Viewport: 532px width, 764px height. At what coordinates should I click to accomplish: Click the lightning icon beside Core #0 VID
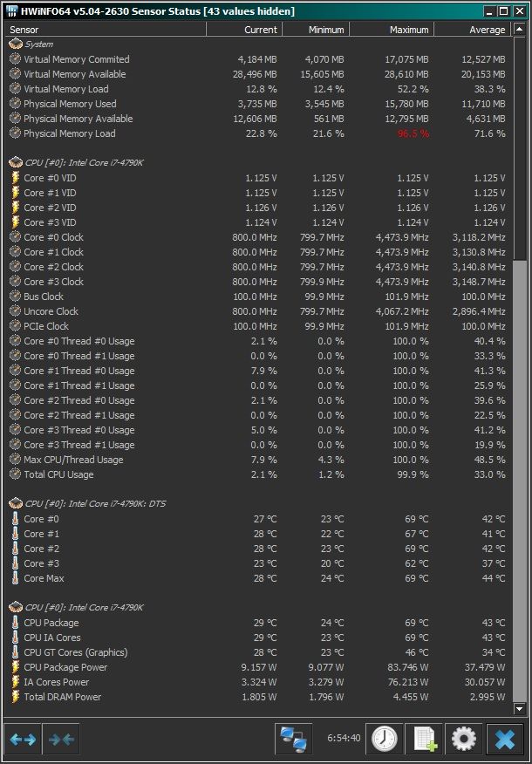point(16,178)
